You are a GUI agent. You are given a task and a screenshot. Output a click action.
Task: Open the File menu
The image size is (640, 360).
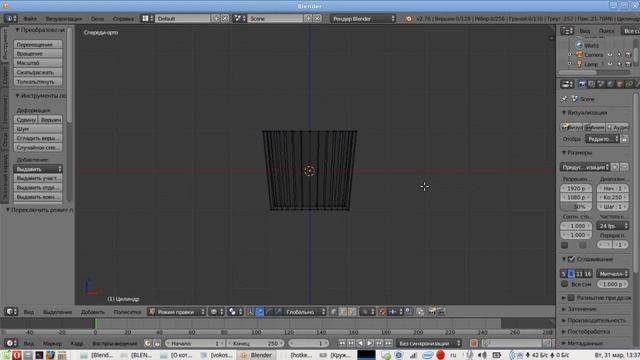click(30, 19)
